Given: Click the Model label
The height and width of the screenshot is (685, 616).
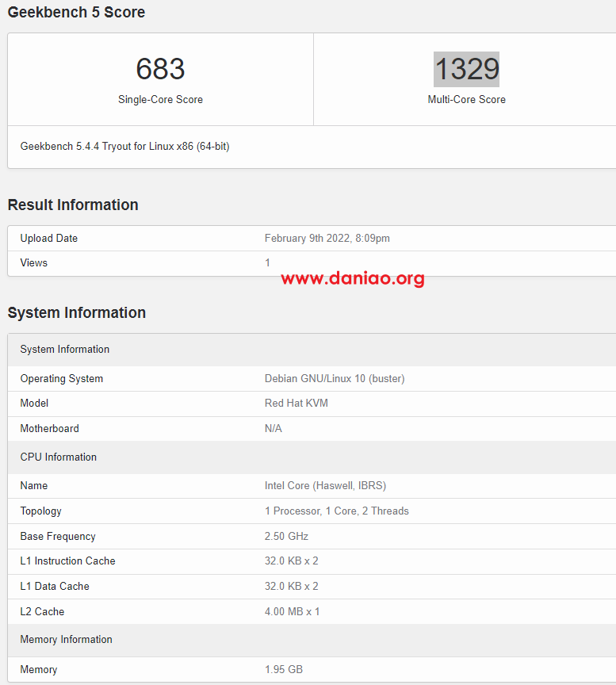Looking at the screenshot, I should [34, 404].
